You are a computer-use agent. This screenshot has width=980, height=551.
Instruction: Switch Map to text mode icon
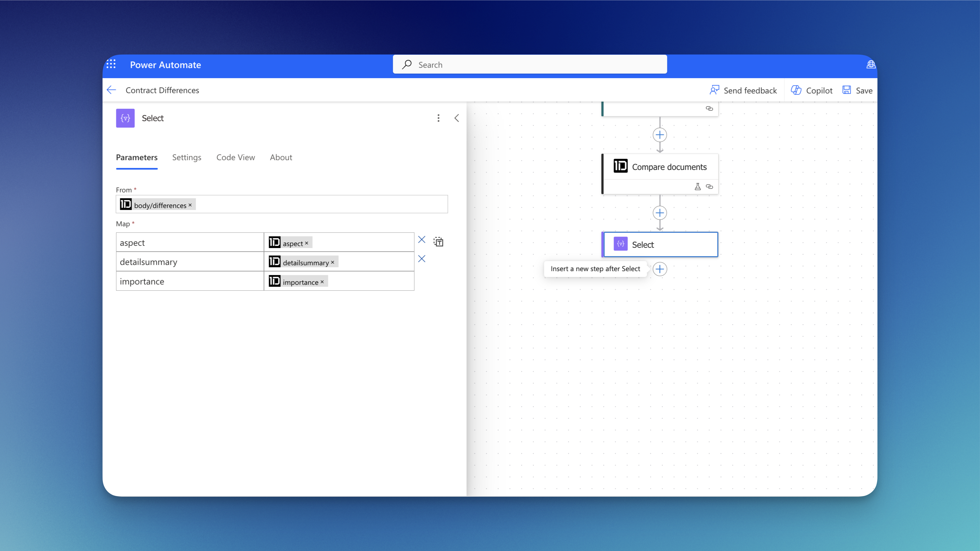(438, 242)
